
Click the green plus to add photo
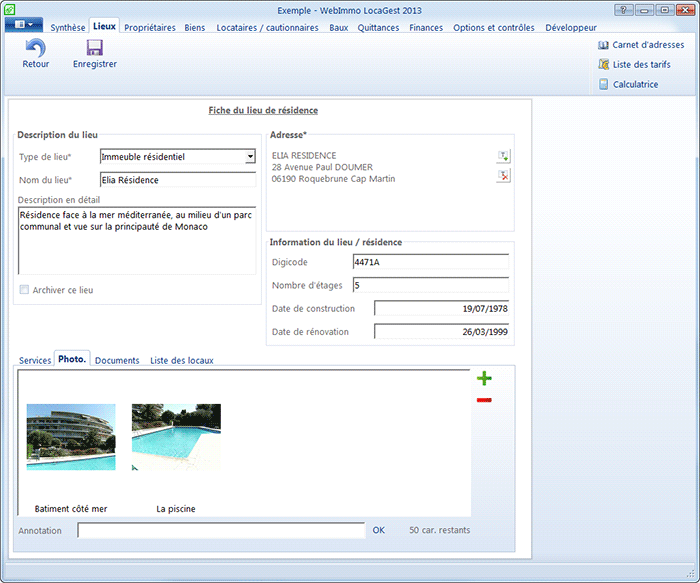point(484,379)
